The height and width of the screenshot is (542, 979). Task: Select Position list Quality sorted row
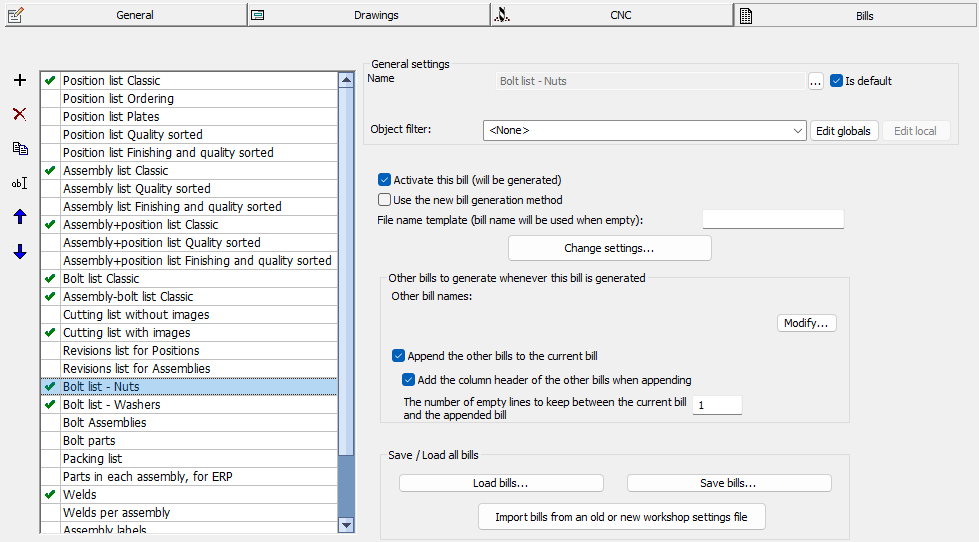pyautogui.click(x=189, y=134)
